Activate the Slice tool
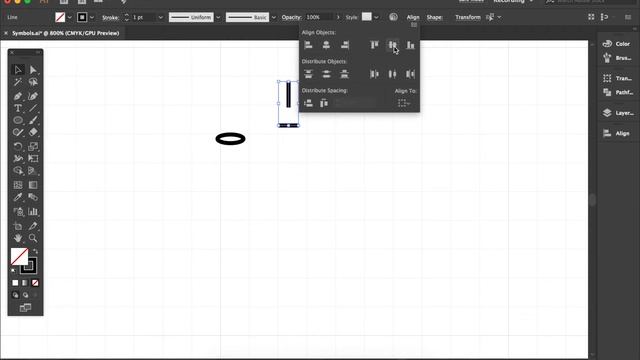The width and height of the screenshot is (640, 360). [33, 226]
